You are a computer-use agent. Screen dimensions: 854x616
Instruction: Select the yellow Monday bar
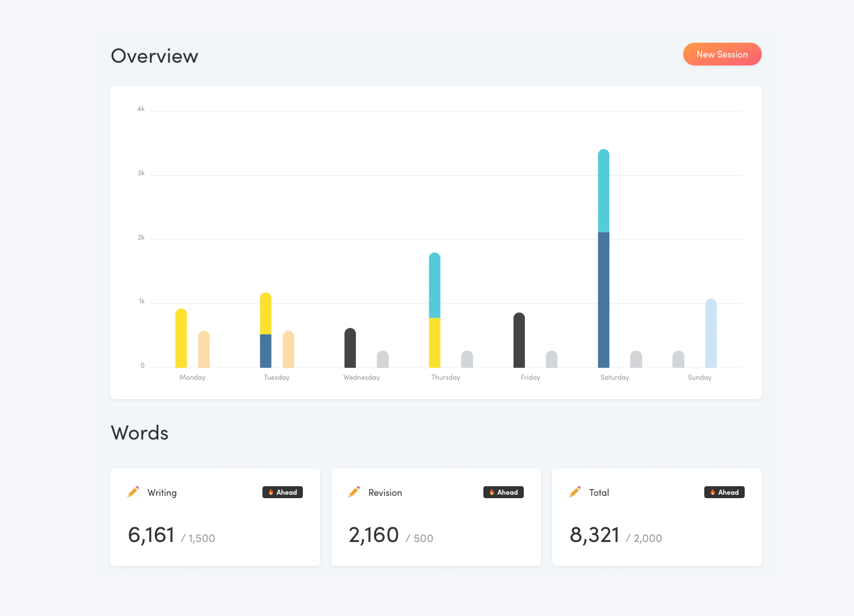pos(181,338)
